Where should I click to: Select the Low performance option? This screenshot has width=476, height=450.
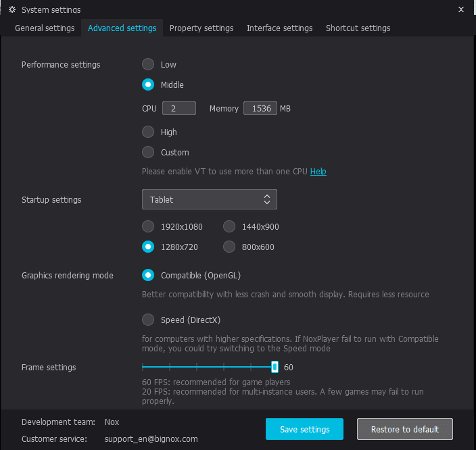[x=148, y=64]
